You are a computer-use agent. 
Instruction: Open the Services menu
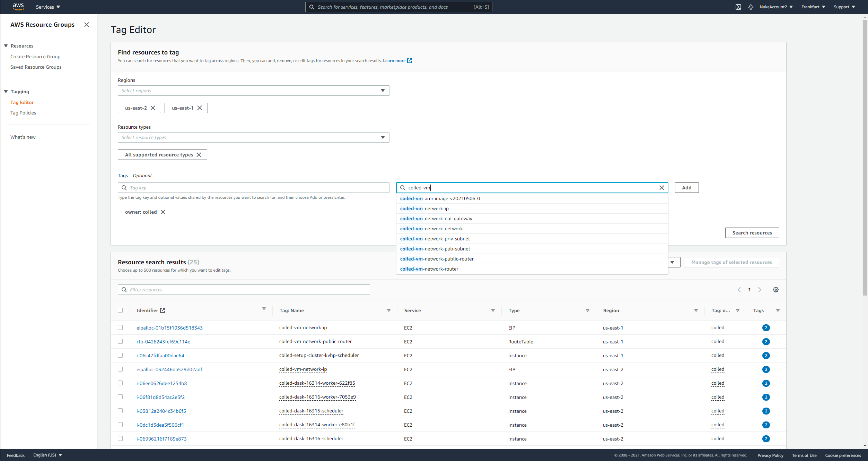click(x=47, y=7)
